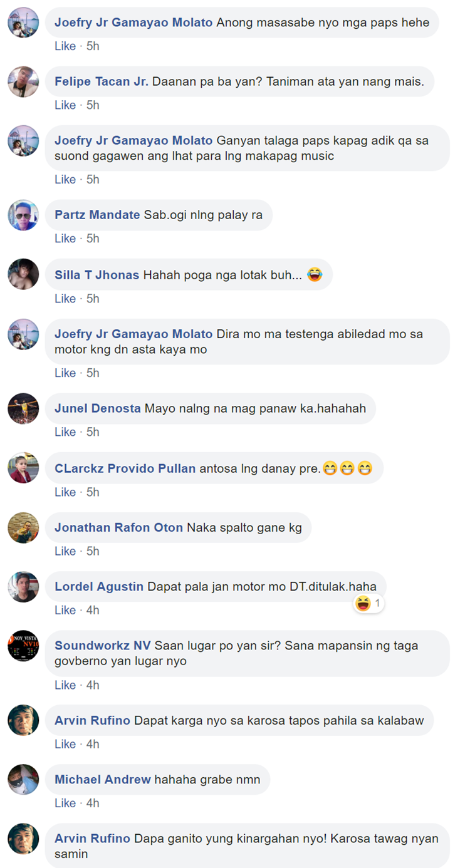Open the laughing reaction on Lordel's comment
This screenshot has width=470, height=868.
368,604
